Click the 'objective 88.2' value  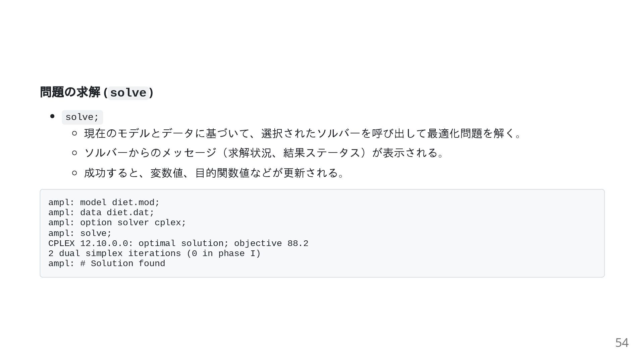[x=271, y=243]
